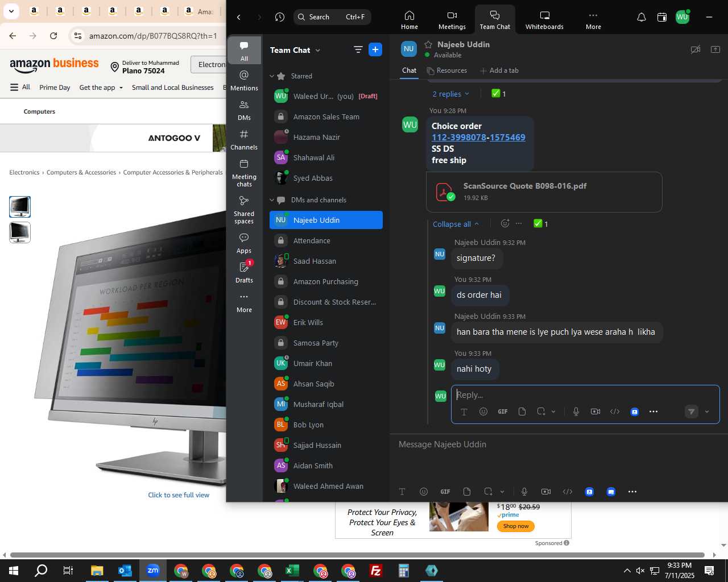Open ScanSource Quote B098-016.pdf attachment
This screenshot has height=582, width=728.
544,192
